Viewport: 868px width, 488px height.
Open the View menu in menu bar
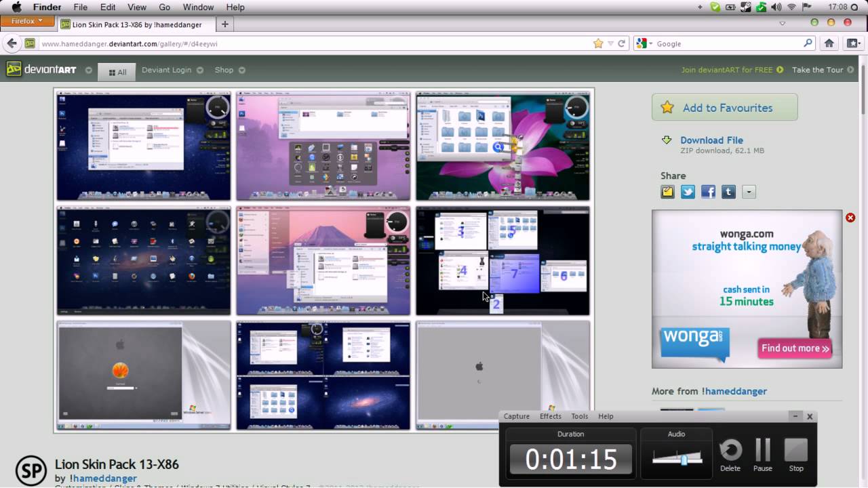click(136, 7)
